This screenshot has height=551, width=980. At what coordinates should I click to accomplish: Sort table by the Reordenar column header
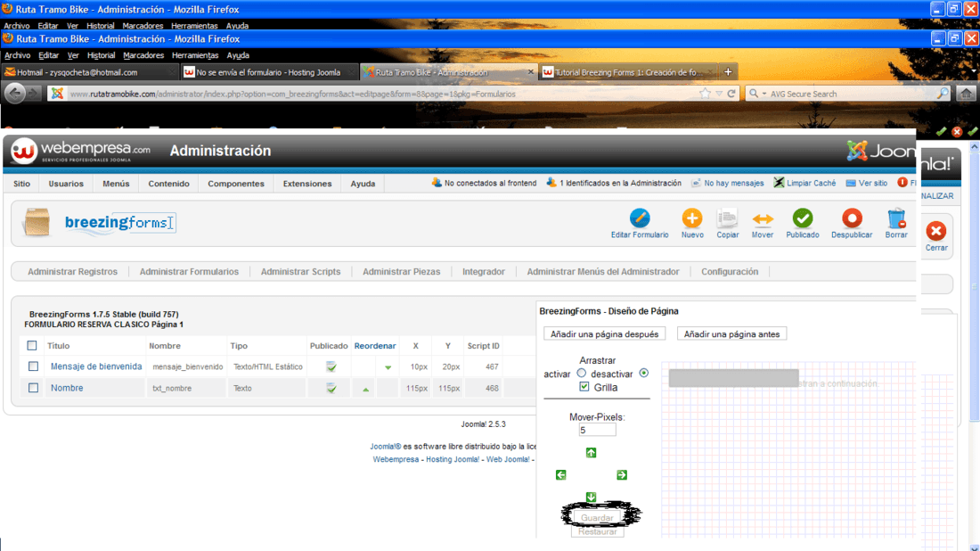coord(375,346)
